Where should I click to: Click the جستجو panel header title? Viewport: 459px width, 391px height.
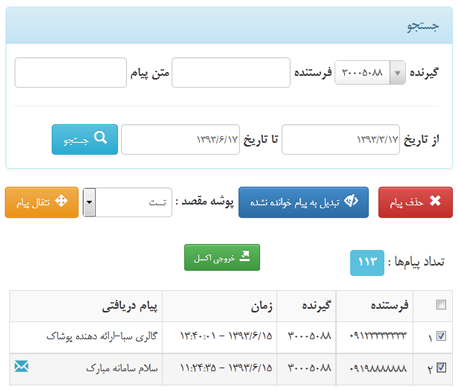(x=423, y=26)
